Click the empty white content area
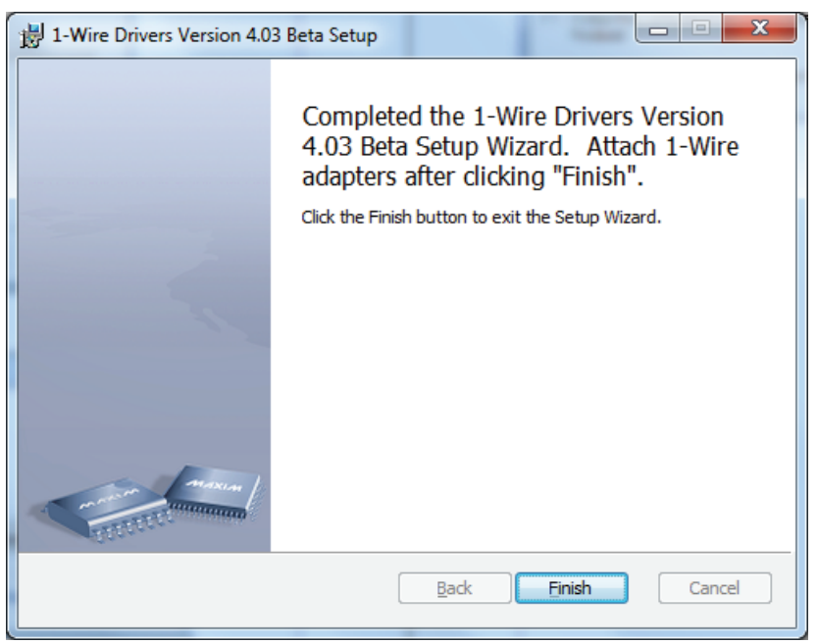The height and width of the screenshot is (644, 818). (x=530, y=392)
